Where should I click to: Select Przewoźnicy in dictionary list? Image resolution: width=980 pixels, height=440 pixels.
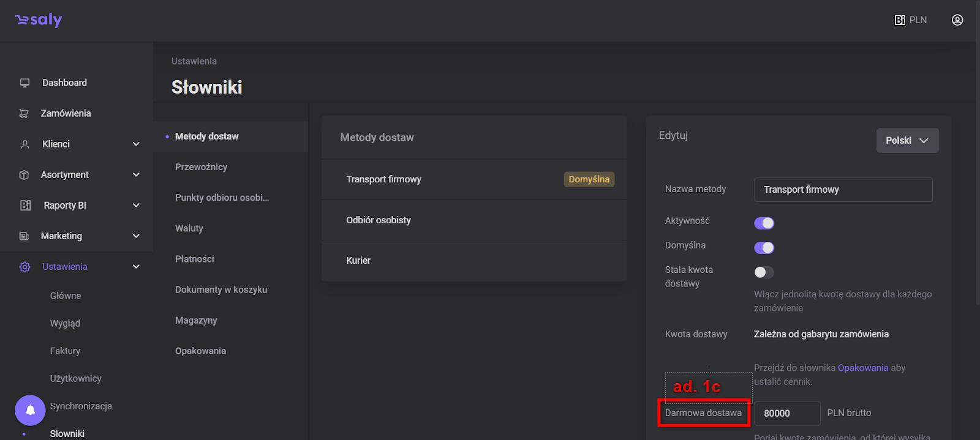(201, 167)
